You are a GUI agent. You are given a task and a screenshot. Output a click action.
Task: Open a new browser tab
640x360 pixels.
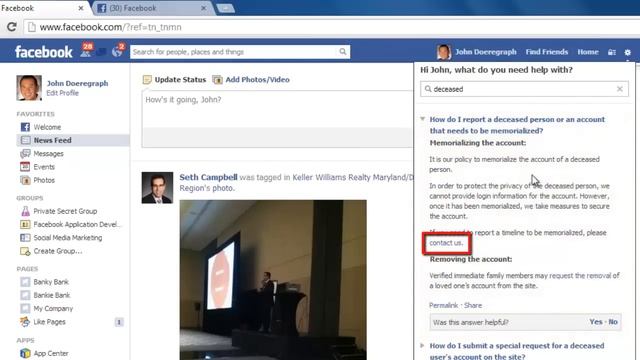[x=225, y=8]
